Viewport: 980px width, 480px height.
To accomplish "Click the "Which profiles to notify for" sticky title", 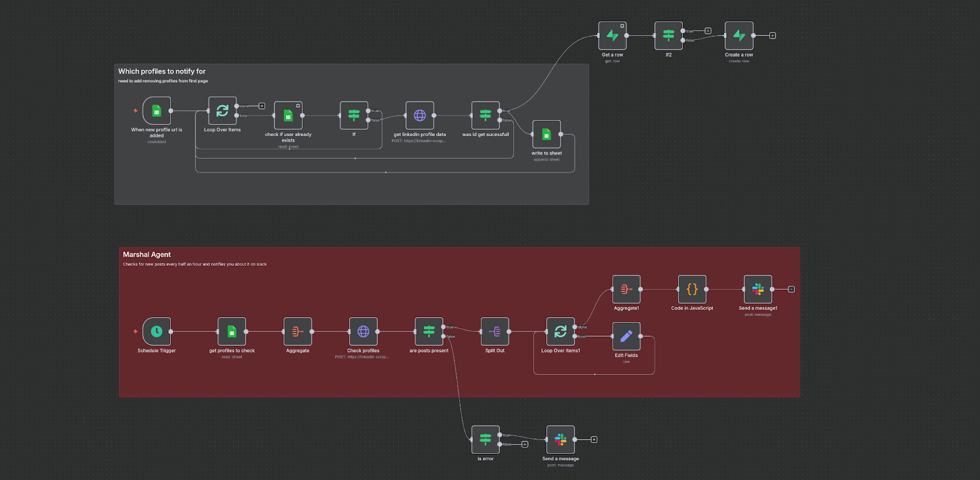I will point(162,72).
